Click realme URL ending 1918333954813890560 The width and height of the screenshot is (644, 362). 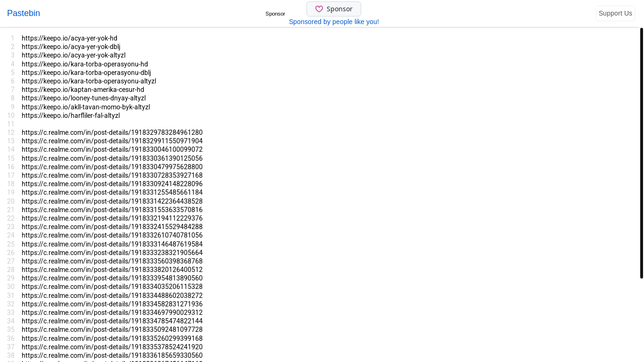[112, 278]
